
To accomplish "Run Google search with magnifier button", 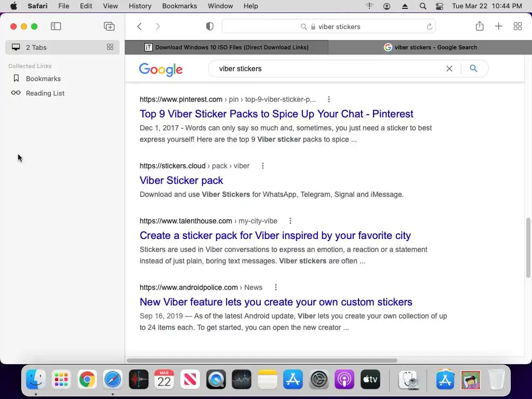I will click(474, 69).
